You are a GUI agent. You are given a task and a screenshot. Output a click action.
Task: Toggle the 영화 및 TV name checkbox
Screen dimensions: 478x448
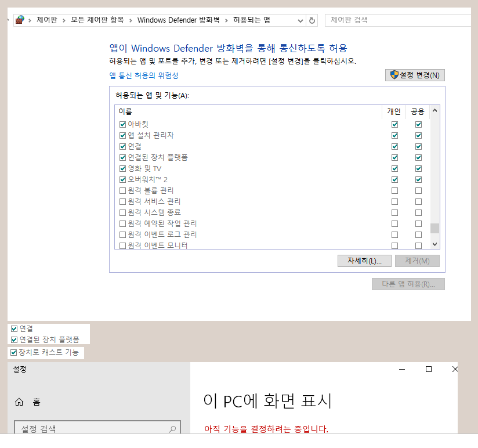tap(122, 168)
